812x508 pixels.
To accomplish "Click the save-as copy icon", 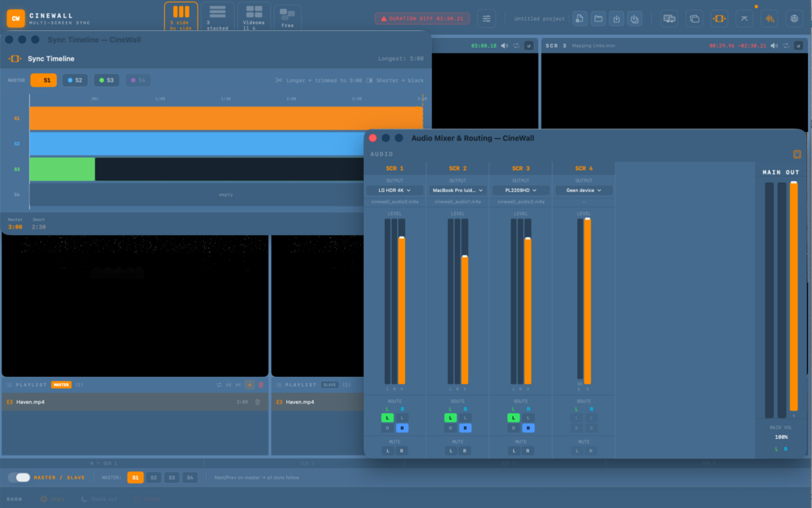I will (634, 19).
